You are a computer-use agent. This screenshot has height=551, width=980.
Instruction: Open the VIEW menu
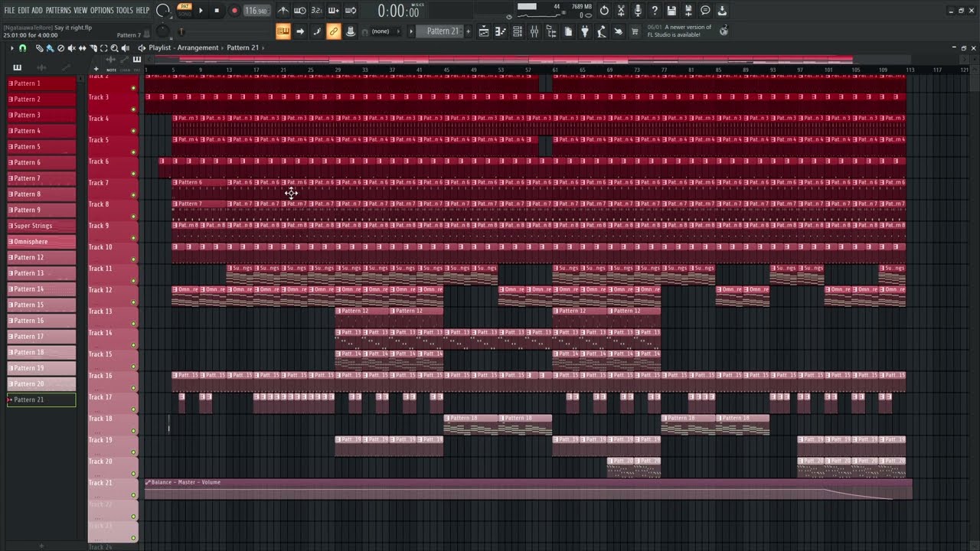[80, 10]
